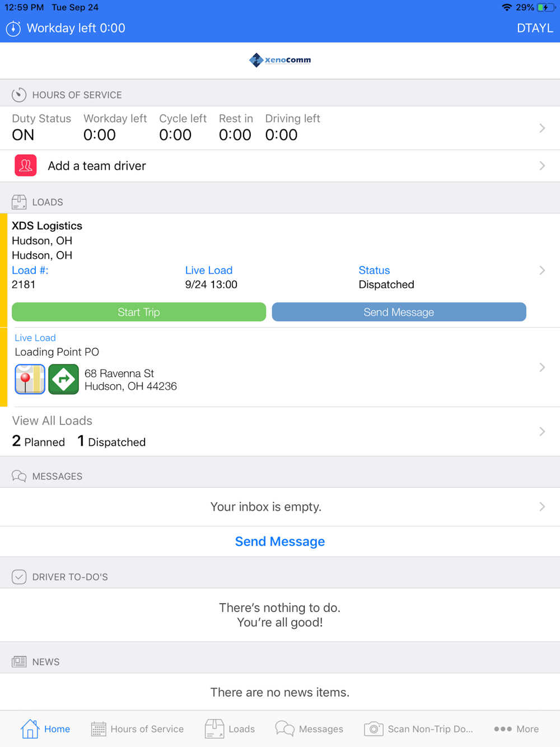
Task: Tap the Loads section box icon
Action: click(x=19, y=202)
